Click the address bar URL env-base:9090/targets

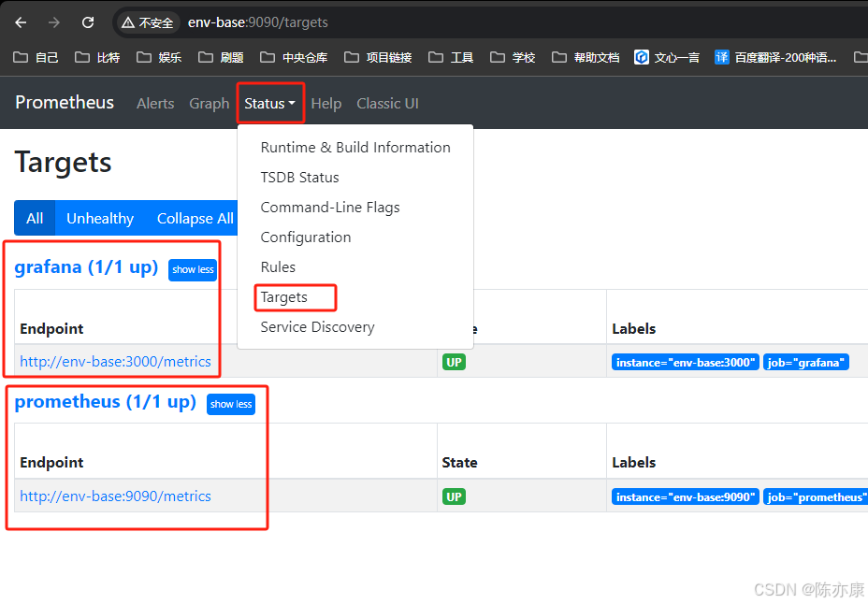tap(258, 22)
